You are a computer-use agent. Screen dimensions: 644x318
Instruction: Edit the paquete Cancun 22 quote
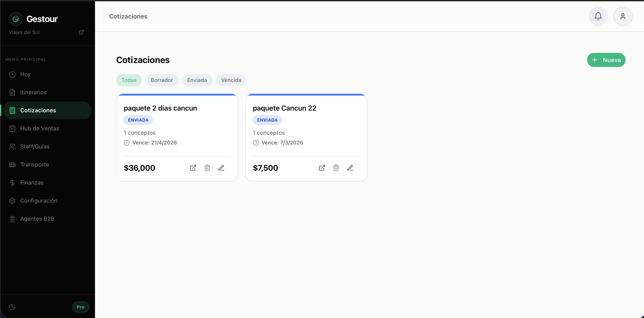[350, 168]
